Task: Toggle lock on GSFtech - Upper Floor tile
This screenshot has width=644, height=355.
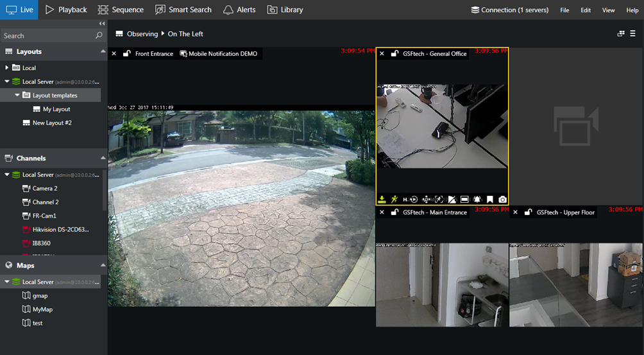Action: click(x=529, y=212)
